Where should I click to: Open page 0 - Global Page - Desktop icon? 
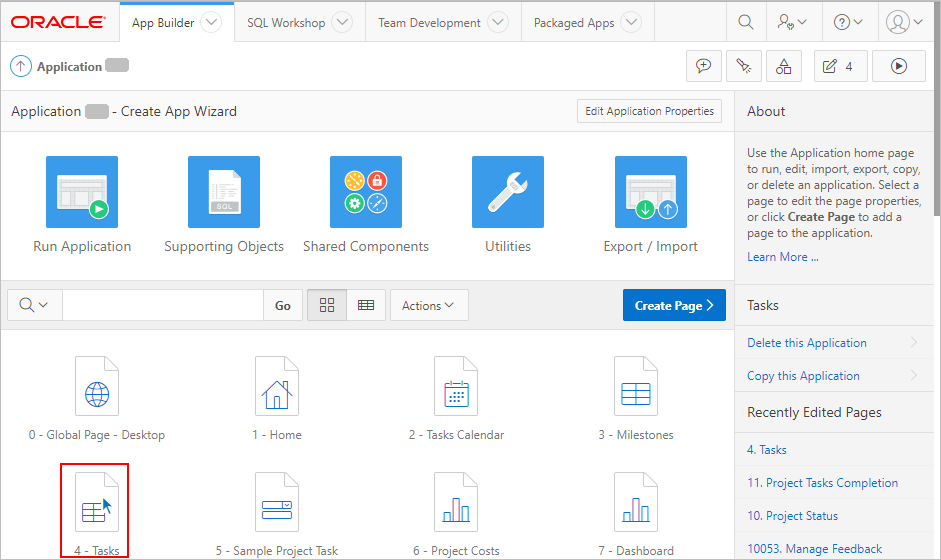pos(97,386)
